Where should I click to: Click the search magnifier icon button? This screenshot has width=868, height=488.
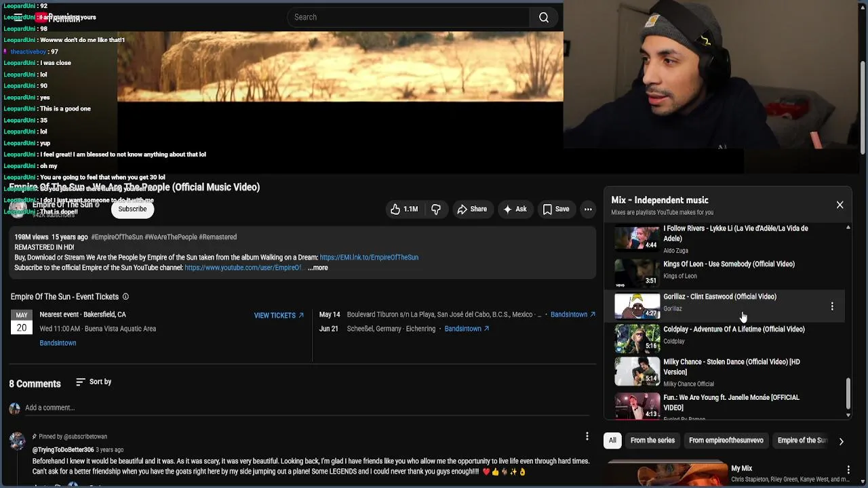tap(544, 17)
